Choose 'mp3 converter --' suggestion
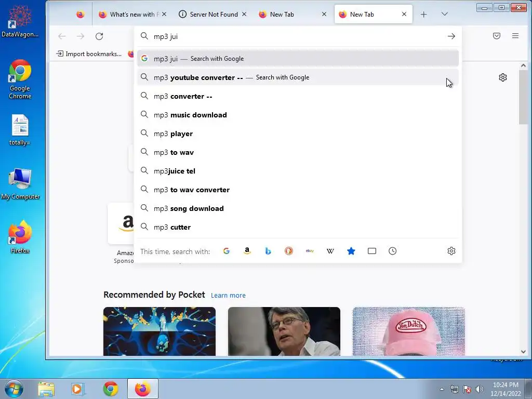The width and height of the screenshot is (532, 399). tap(298, 96)
